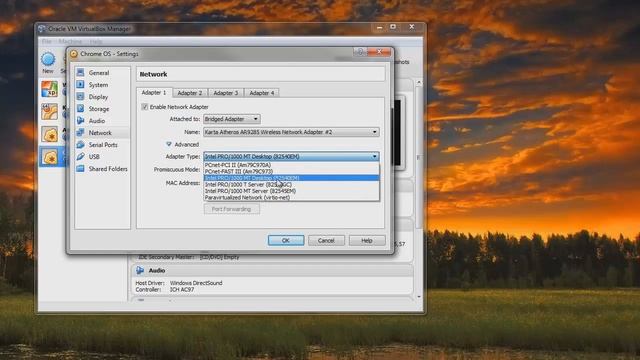Open the Audio settings category

[x=96, y=121]
